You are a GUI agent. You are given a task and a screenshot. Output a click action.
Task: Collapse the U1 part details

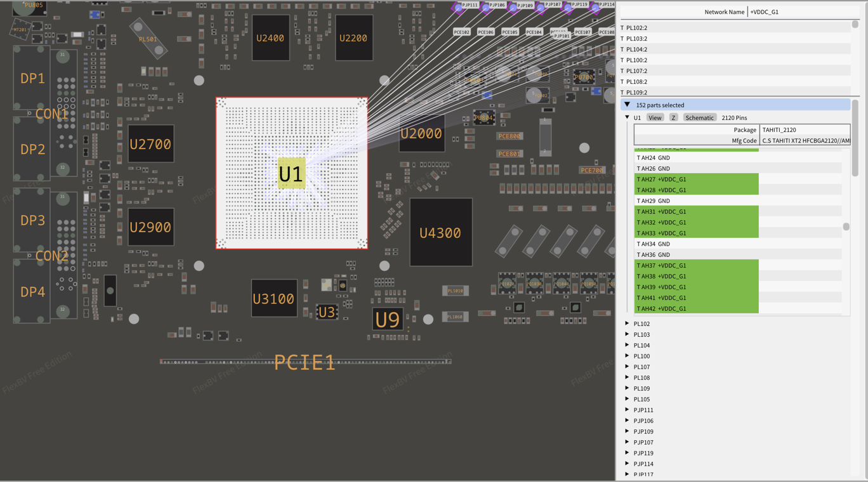click(627, 118)
